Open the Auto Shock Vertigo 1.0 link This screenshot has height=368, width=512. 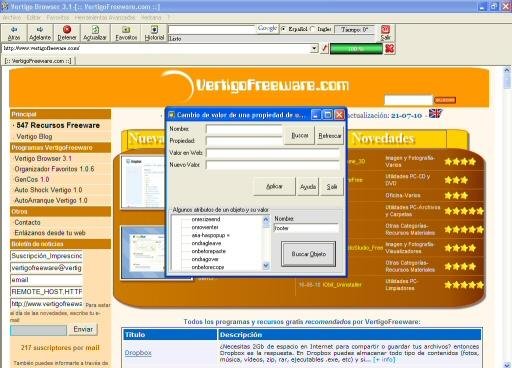(48, 190)
